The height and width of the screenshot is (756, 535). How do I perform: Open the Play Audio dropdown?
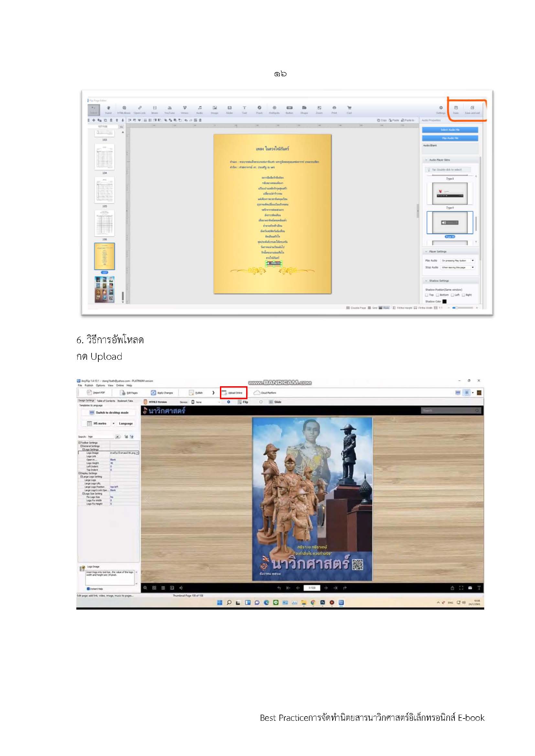[x=458, y=261]
